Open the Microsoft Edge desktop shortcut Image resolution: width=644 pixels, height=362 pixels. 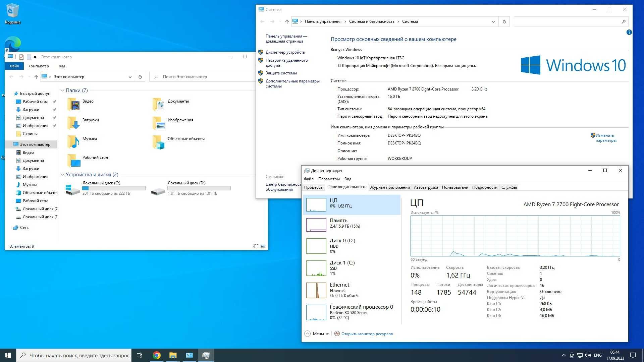(13, 44)
